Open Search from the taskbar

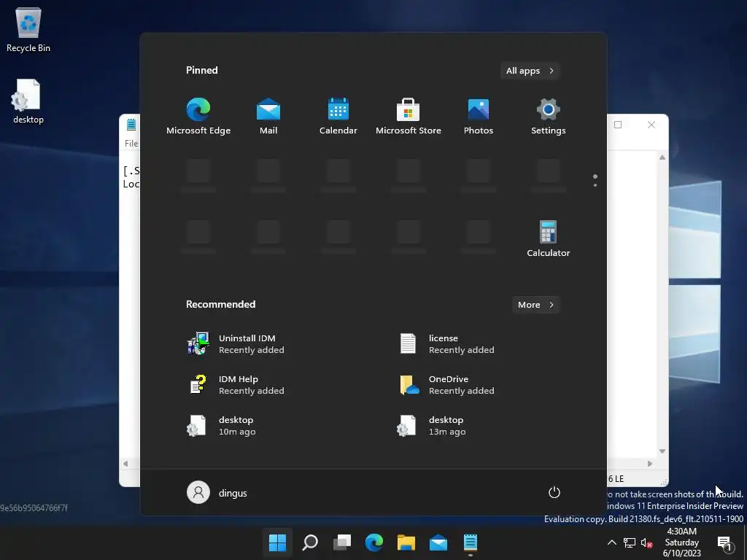pyautogui.click(x=309, y=542)
